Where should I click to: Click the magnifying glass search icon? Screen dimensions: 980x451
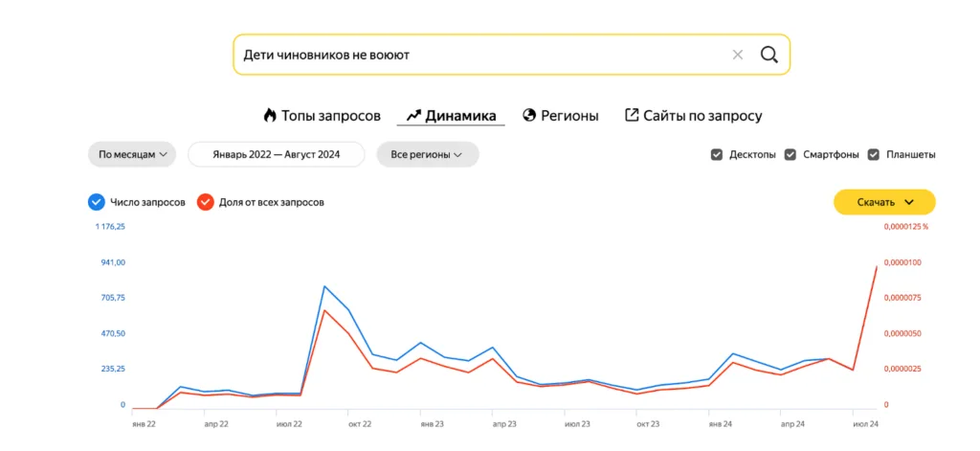pos(768,55)
